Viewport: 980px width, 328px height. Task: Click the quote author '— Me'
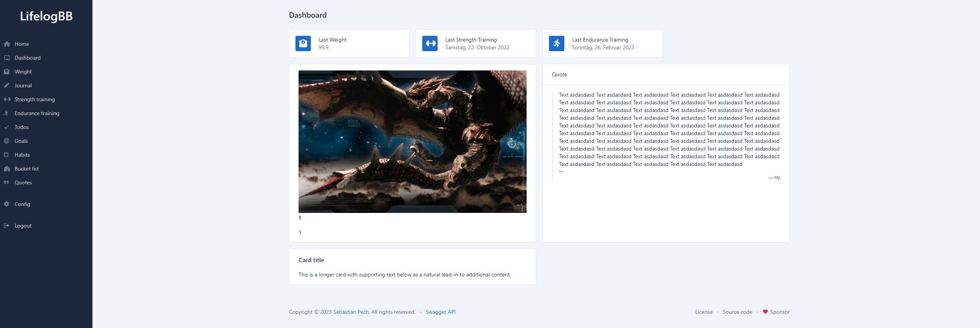point(774,178)
